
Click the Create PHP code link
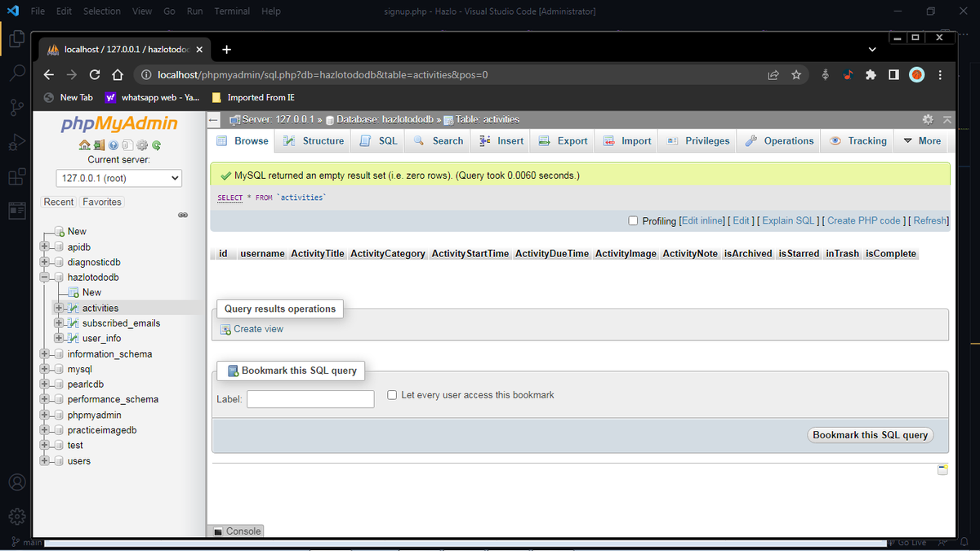[x=863, y=220]
